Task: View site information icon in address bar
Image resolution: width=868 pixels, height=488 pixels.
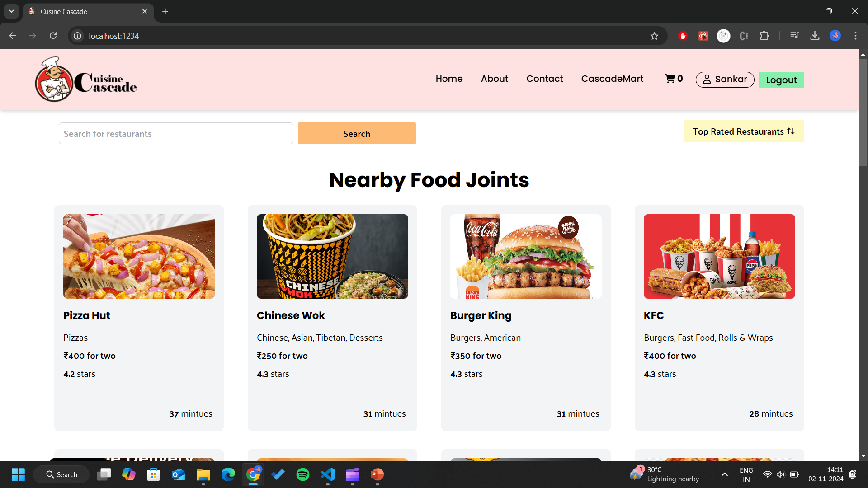Action: pos(78,36)
